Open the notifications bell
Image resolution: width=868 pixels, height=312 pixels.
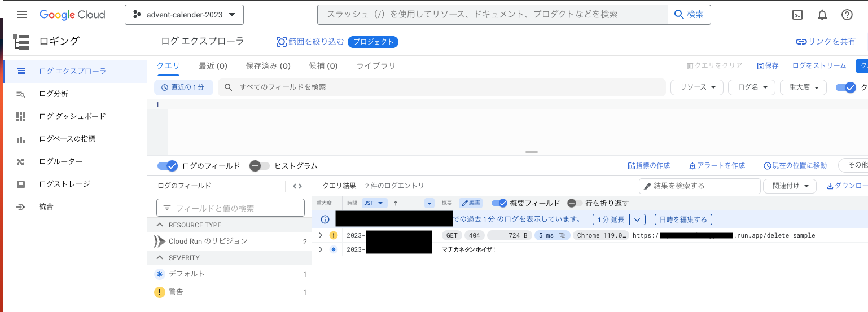pyautogui.click(x=822, y=15)
